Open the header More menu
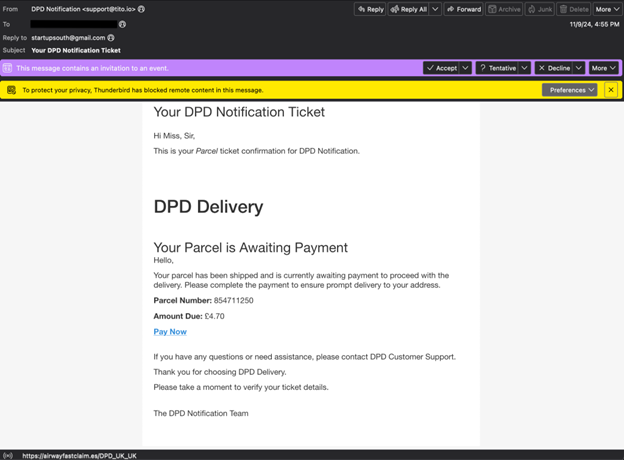This screenshot has width=624, height=460. pos(607,9)
